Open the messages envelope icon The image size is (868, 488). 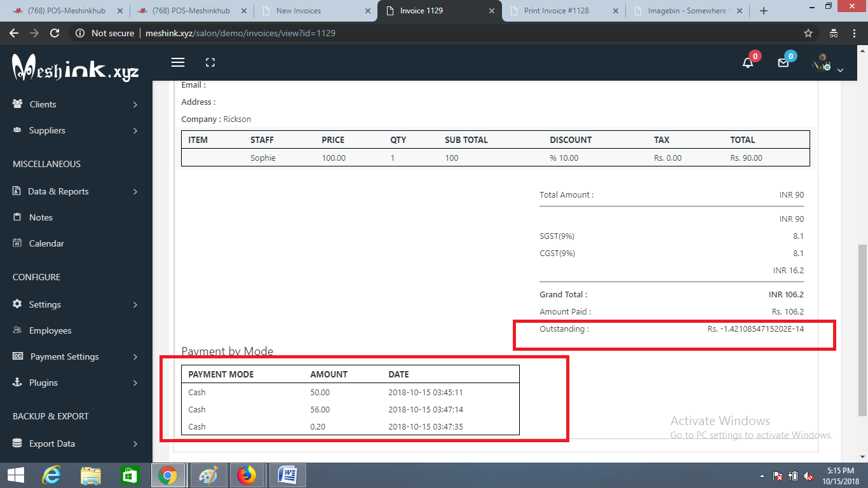coord(783,63)
